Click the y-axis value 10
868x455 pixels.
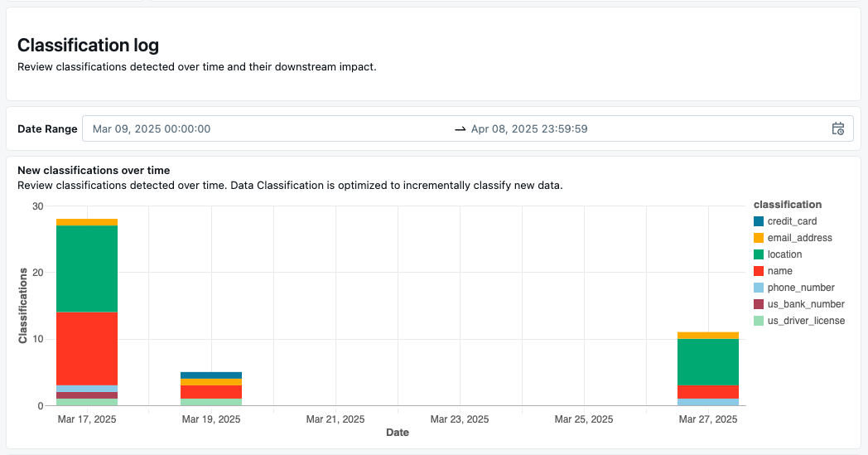click(x=37, y=339)
